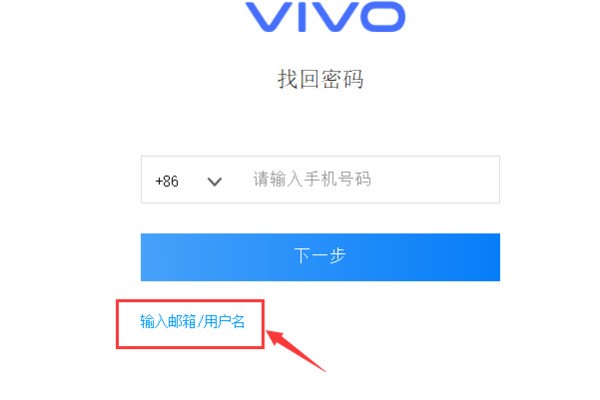600x400 pixels.
Task: Focus the 请输入手机号码 phone field
Action: [x=320, y=180]
